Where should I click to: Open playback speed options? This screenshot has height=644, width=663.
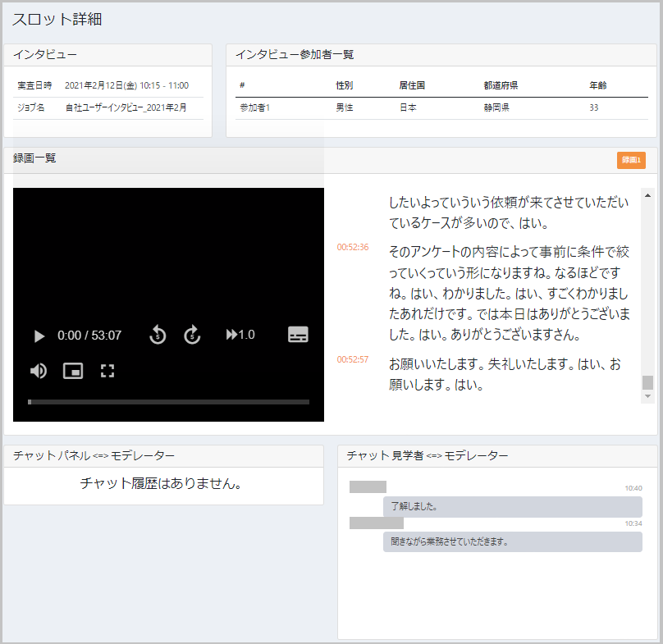[x=240, y=335]
